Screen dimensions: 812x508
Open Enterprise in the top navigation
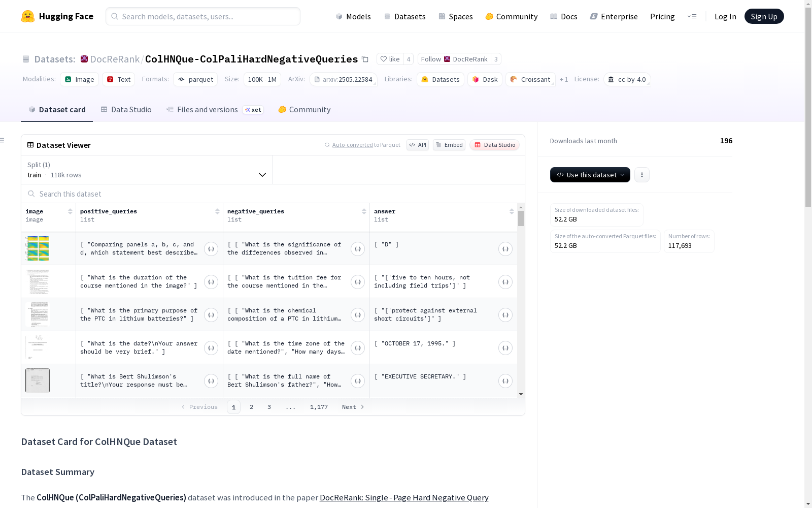[614, 16]
